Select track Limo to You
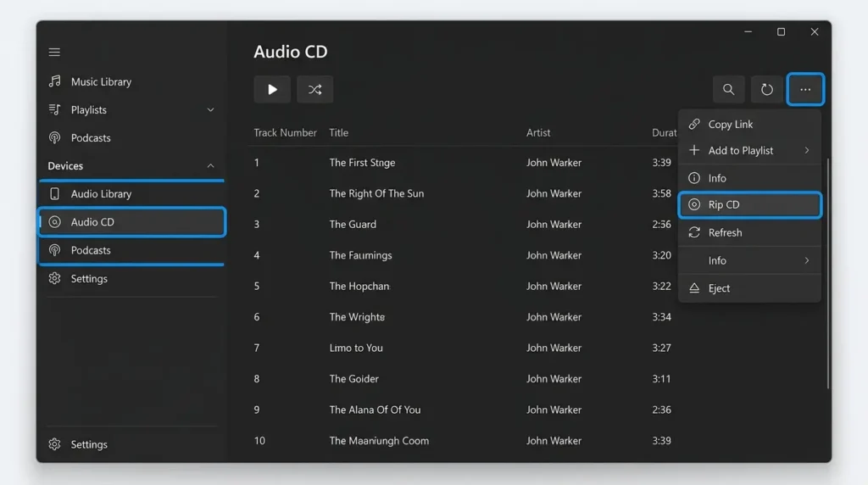 pyautogui.click(x=356, y=348)
